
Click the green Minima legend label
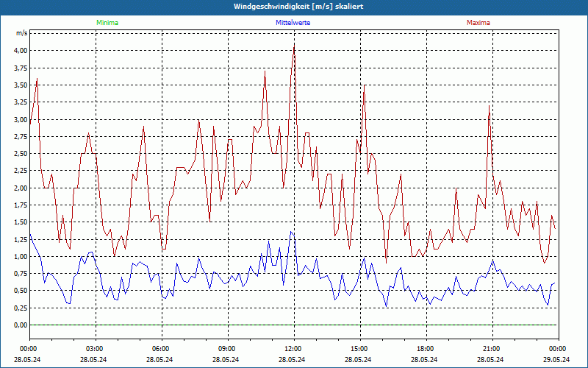(107, 23)
